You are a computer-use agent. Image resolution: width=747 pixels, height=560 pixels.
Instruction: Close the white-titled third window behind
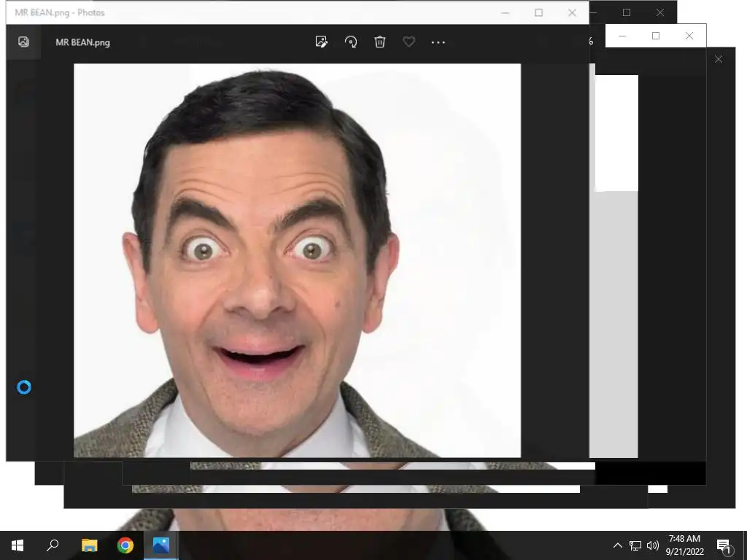tap(689, 36)
